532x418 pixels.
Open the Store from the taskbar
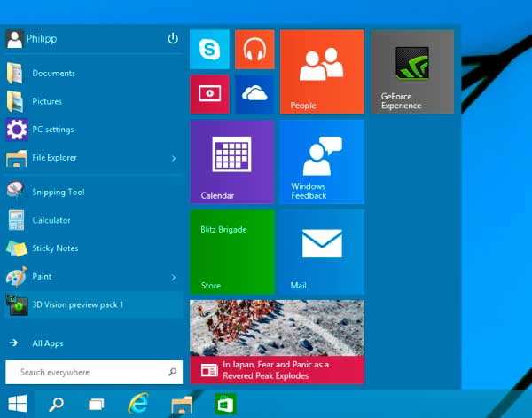[225, 404]
